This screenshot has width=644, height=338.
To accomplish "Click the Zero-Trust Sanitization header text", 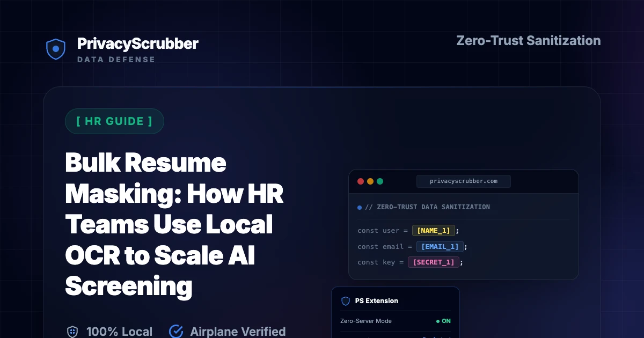I will [x=529, y=41].
